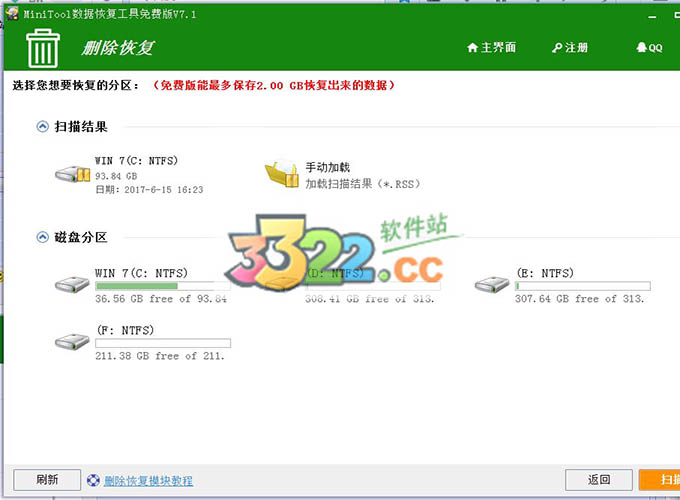
Task: Click the '(F: NTFS)' label
Action: tap(125, 330)
